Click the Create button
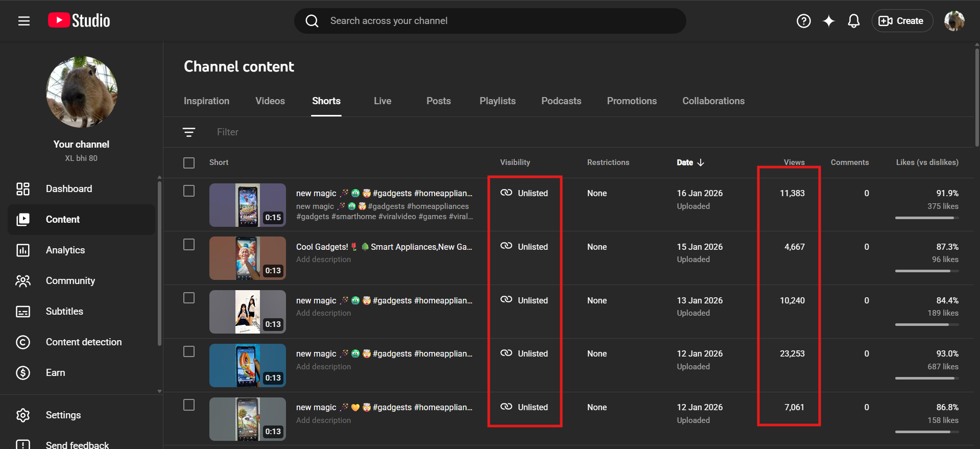Viewport: 980px width, 449px height. click(x=901, y=21)
